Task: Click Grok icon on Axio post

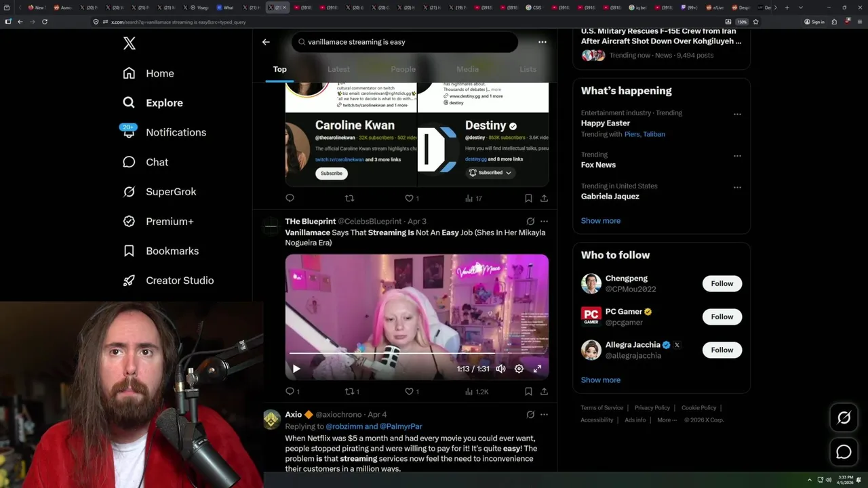Action: pos(530,414)
